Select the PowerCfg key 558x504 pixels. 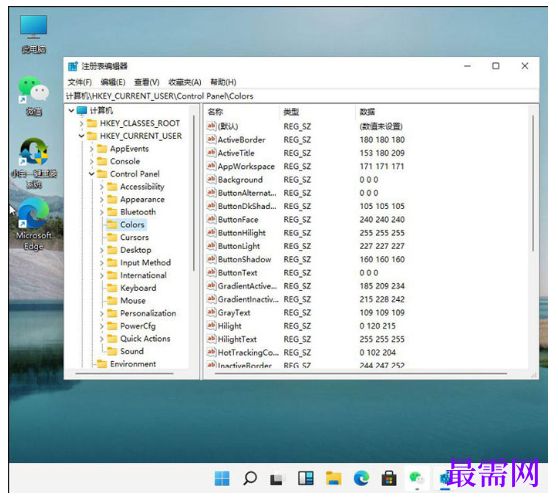click(x=138, y=326)
